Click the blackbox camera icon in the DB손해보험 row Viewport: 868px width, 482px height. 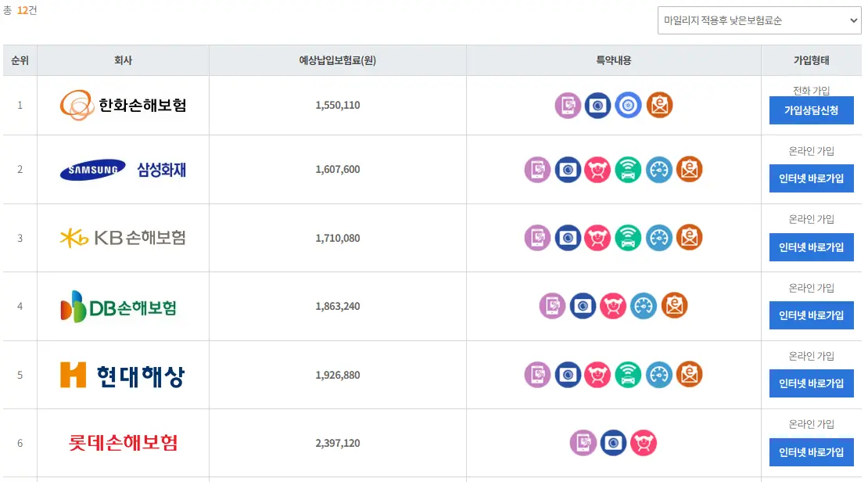click(x=583, y=306)
